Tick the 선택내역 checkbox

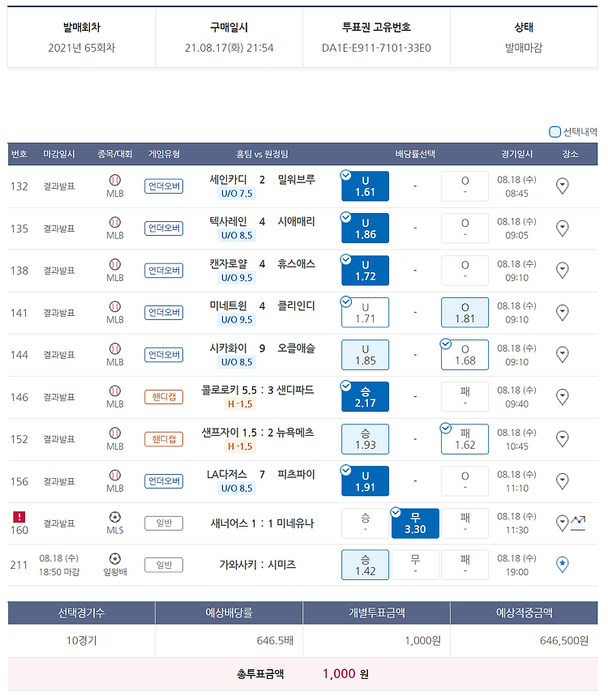554,132
